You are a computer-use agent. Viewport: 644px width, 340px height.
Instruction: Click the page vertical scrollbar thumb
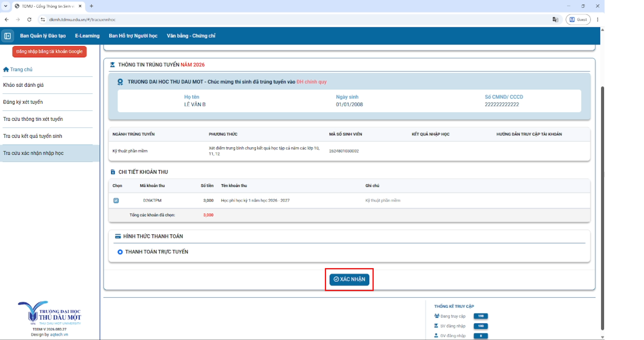602,208
